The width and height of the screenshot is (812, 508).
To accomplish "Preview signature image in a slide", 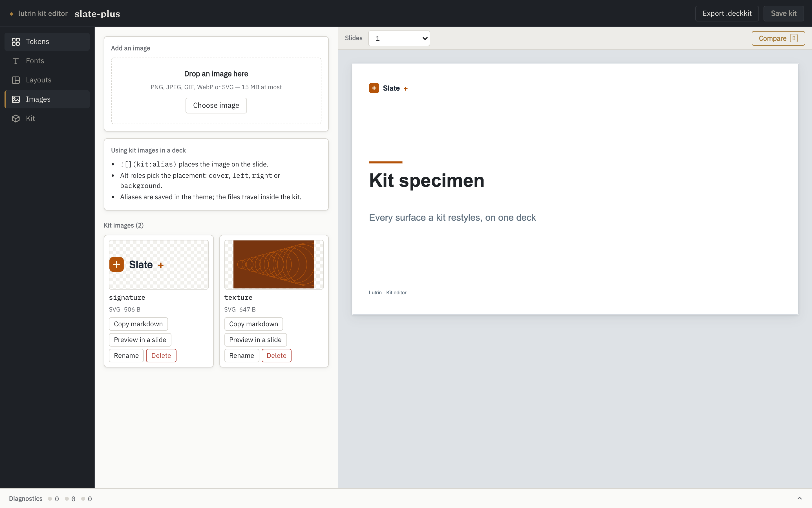I will click(140, 340).
